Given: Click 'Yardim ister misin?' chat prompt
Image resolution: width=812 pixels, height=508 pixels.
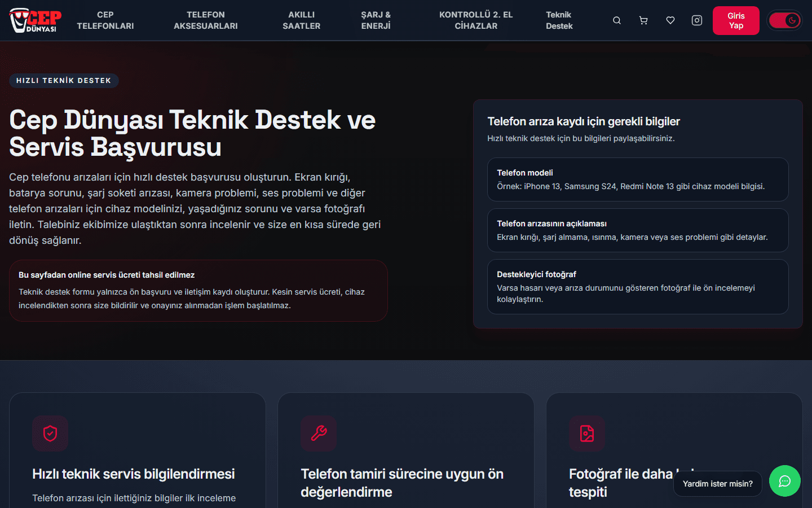Looking at the screenshot, I should pyautogui.click(x=718, y=484).
